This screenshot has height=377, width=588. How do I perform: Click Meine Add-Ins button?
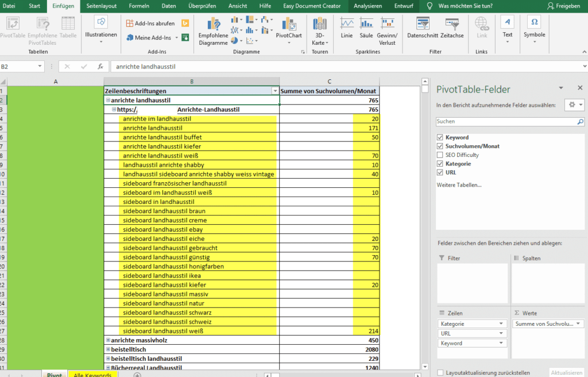pyautogui.click(x=153, y=37)
